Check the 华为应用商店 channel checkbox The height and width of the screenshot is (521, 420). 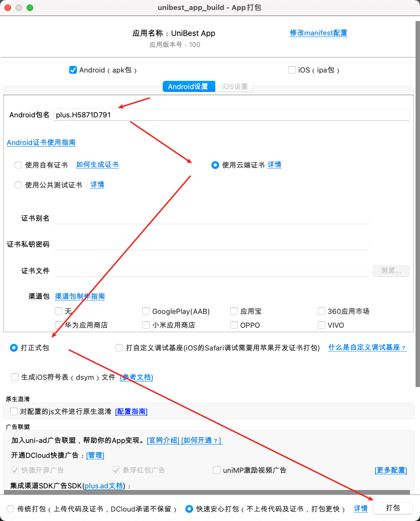[x=59, y=324]
